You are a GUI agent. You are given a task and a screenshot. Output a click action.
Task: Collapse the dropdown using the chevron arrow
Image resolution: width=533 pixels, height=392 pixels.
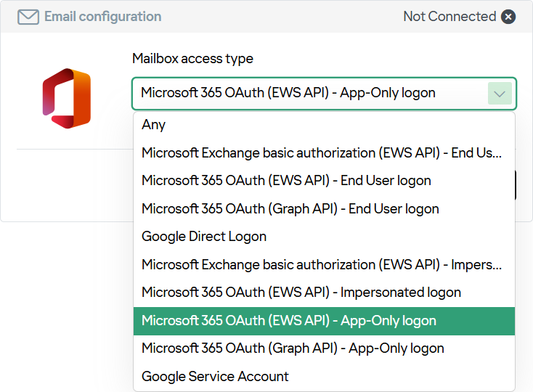click(x=500, y=94)
